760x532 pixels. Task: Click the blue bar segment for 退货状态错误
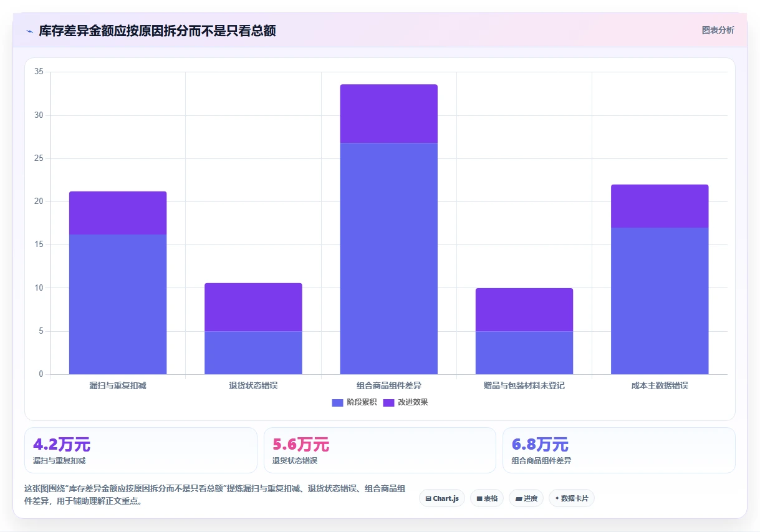pos(253,352)
